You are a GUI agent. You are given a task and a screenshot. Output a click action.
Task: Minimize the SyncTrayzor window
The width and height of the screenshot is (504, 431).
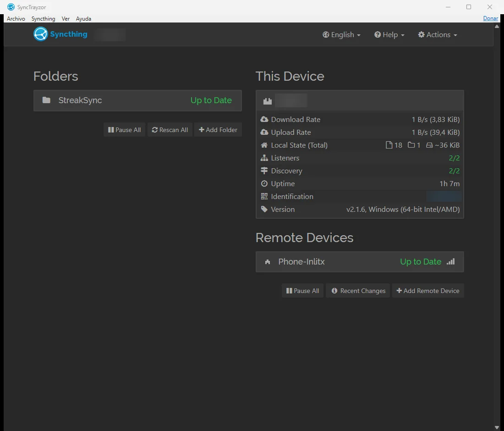tap(448, 7)
